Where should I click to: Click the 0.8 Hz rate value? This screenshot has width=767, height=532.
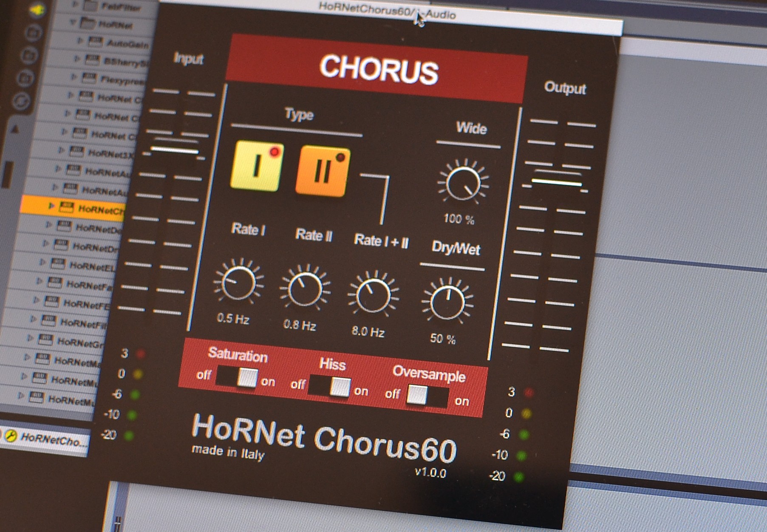(x=300, y=325)
